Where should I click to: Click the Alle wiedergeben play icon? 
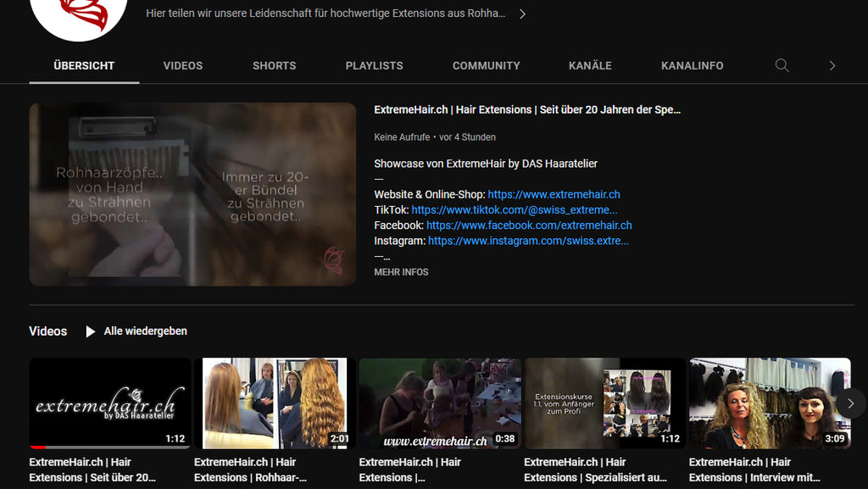(x=90, y=331)
